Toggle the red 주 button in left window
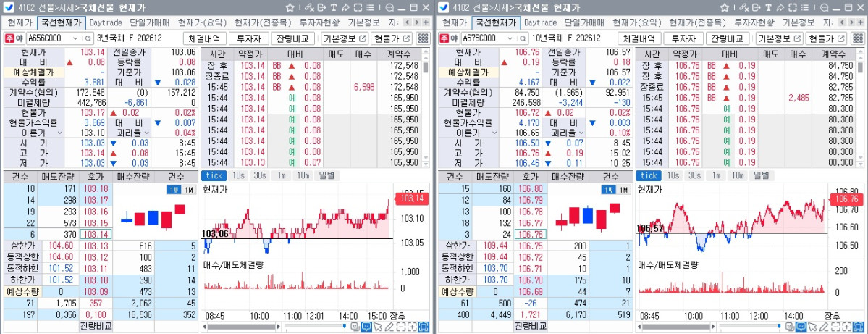 (x=9, y=39)
